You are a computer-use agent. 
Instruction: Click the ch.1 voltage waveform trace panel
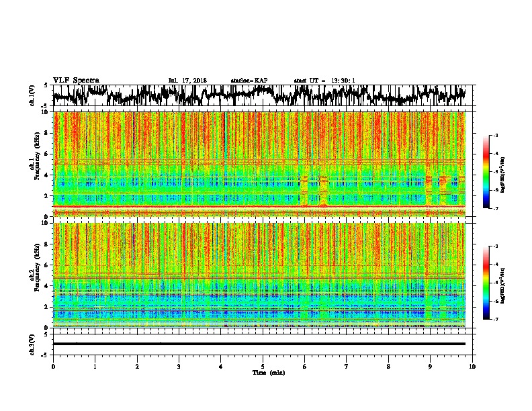(x=262, y=95)
